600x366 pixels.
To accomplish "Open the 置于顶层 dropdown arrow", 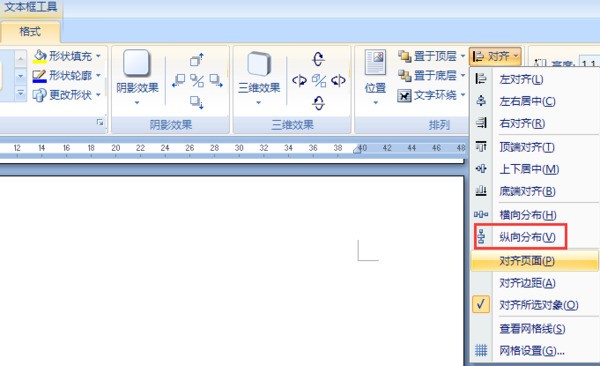I will click(x=463, y=56).
